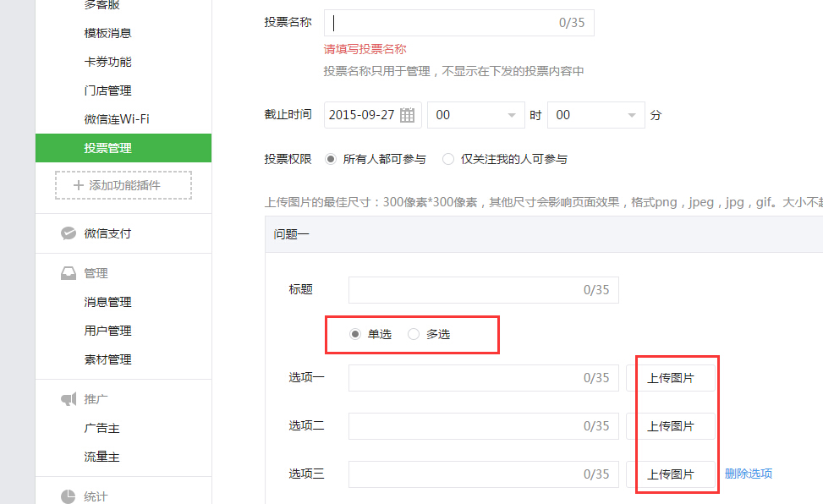This screenshot has width=823, height=504.
Task: Select 所有人都可参与 radio option
Action: (330, 159)
